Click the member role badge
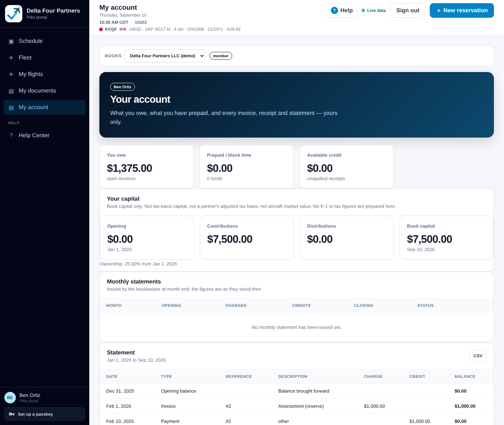 coord(221,56)
